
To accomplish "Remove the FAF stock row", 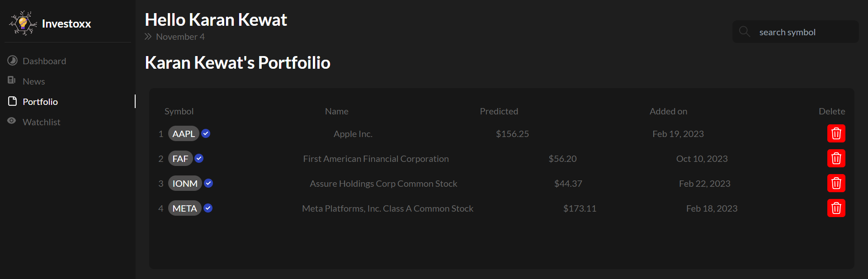I will coord(836,159).
